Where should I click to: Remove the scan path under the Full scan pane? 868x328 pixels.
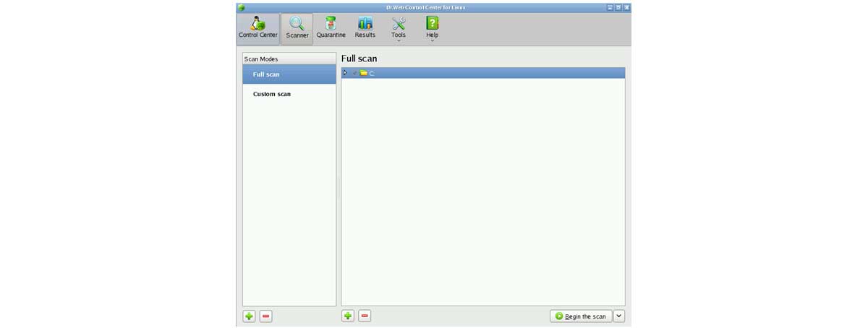(x=365, y=316)
